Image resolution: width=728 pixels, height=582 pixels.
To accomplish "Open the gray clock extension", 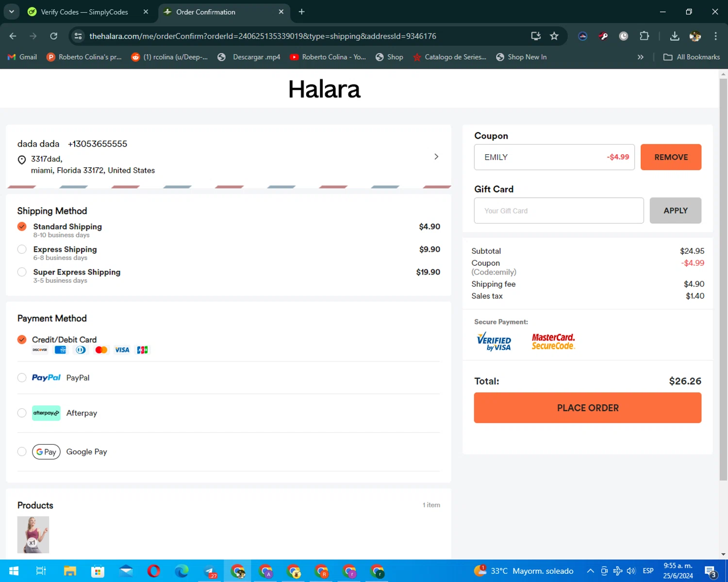I will point(624,36).
